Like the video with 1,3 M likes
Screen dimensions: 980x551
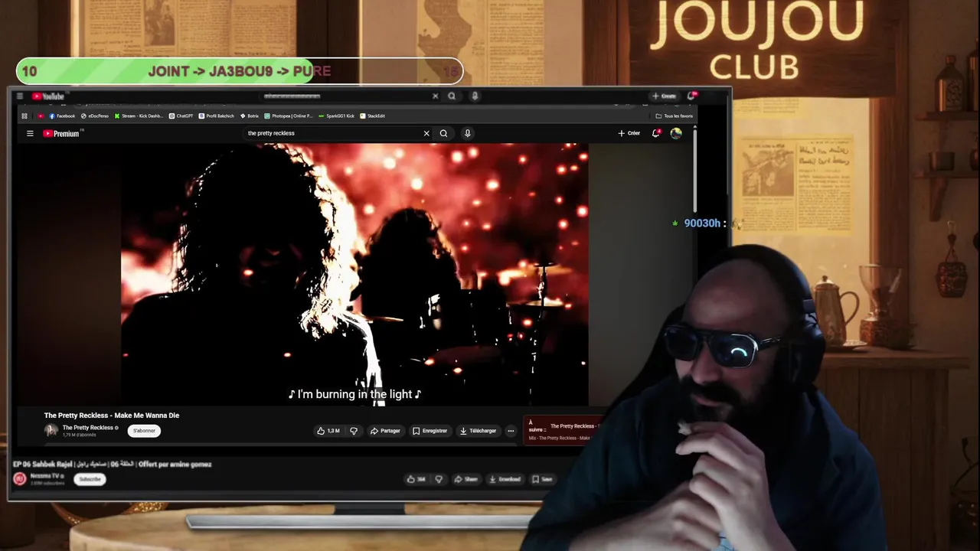(328, 431)
